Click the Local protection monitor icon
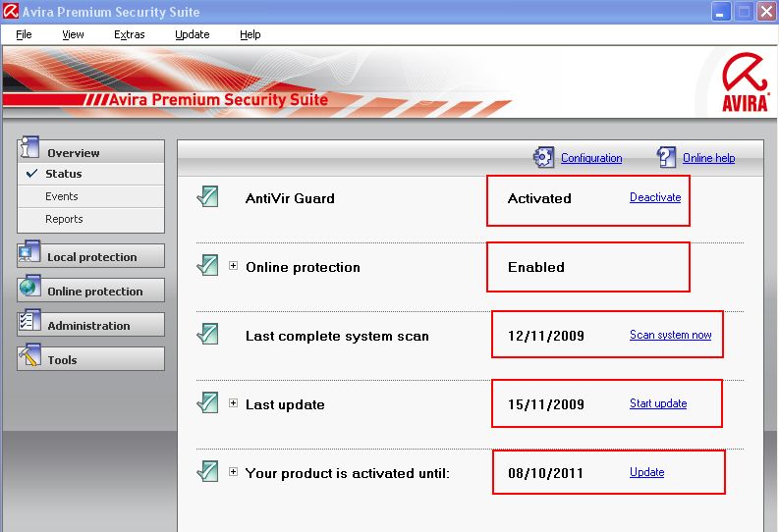The width and height of the screenshot is (779, 532). click(28, 251)
